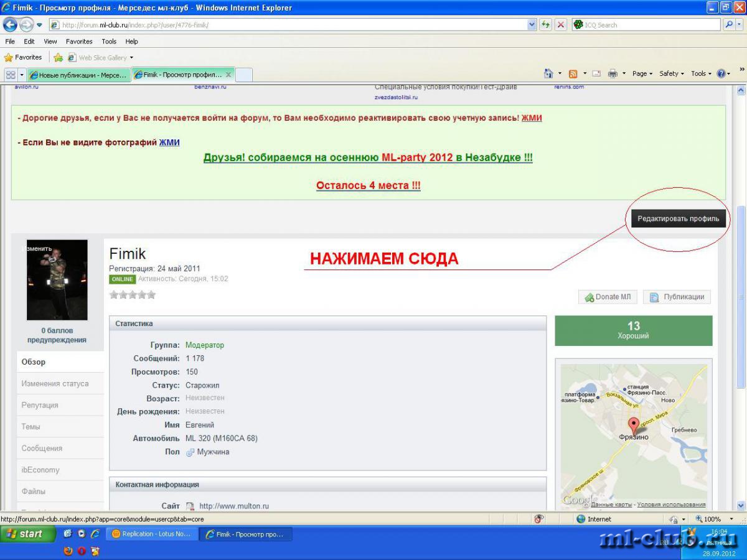
Task: Click the Favorites star button
Action: [x=23, y=57]
